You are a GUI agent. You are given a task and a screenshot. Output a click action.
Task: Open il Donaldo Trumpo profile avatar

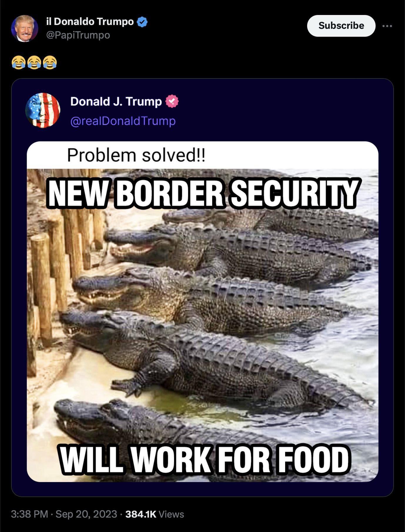click(x=25, y=29)
